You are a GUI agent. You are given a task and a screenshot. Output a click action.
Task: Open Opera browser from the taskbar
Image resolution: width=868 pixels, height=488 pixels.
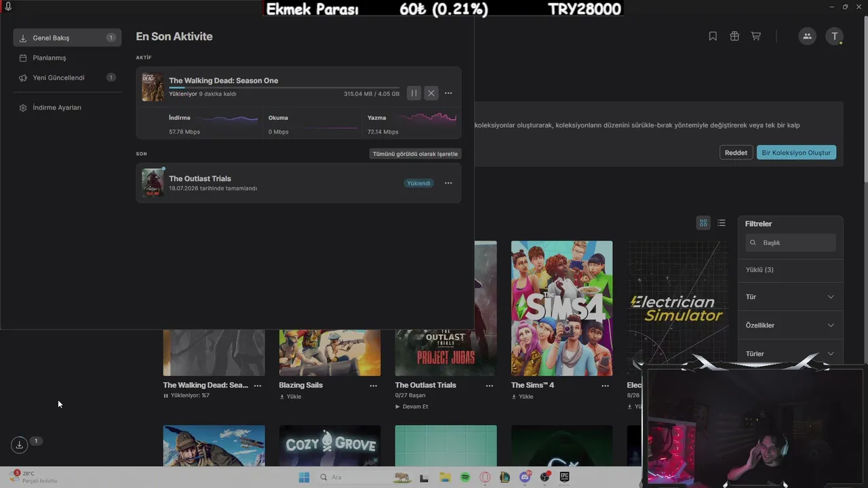(485, 477)
